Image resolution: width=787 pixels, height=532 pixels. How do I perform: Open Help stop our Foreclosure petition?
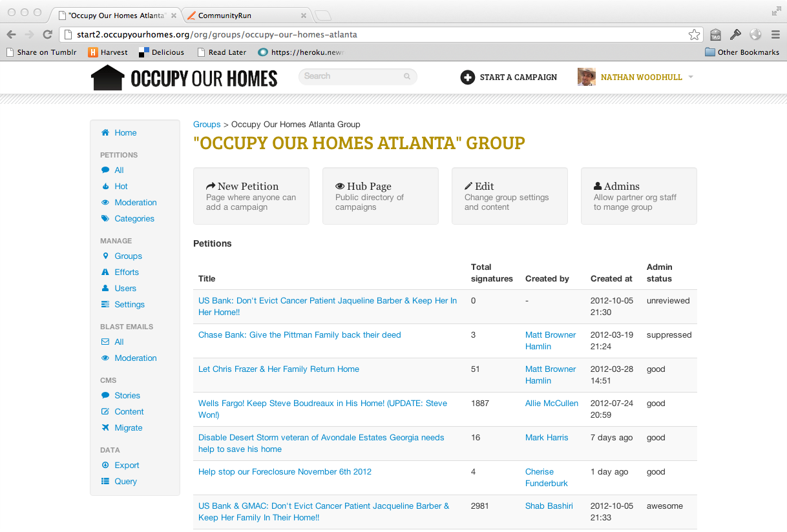[285, 472]
